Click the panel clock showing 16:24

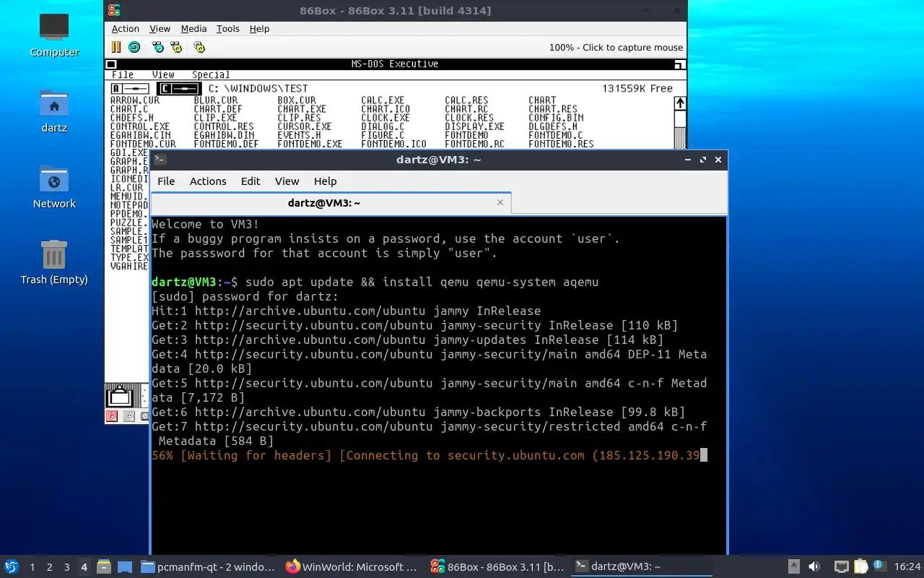(x=907, y=567)
